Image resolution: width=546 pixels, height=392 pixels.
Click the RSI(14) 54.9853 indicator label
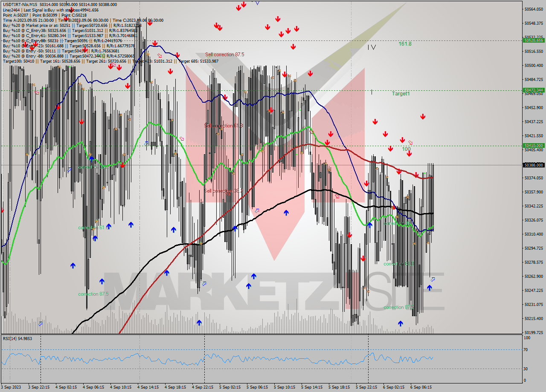pos(17,339)
